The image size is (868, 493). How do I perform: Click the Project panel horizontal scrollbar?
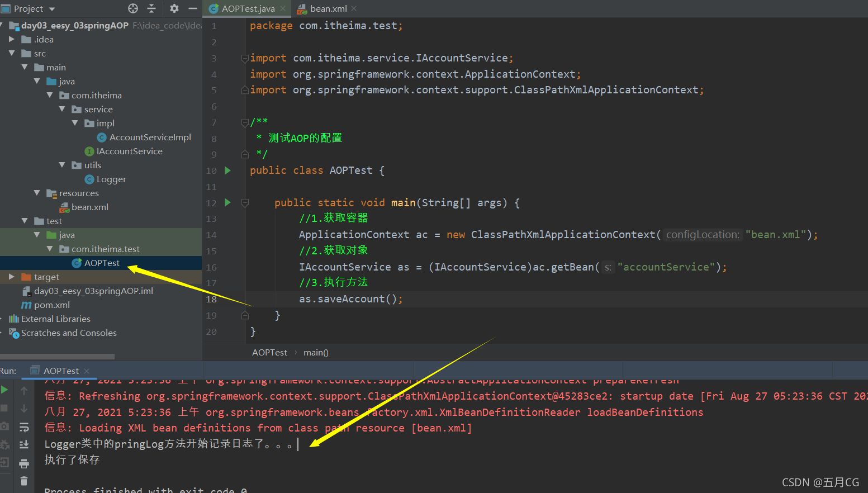click(57, 357)
